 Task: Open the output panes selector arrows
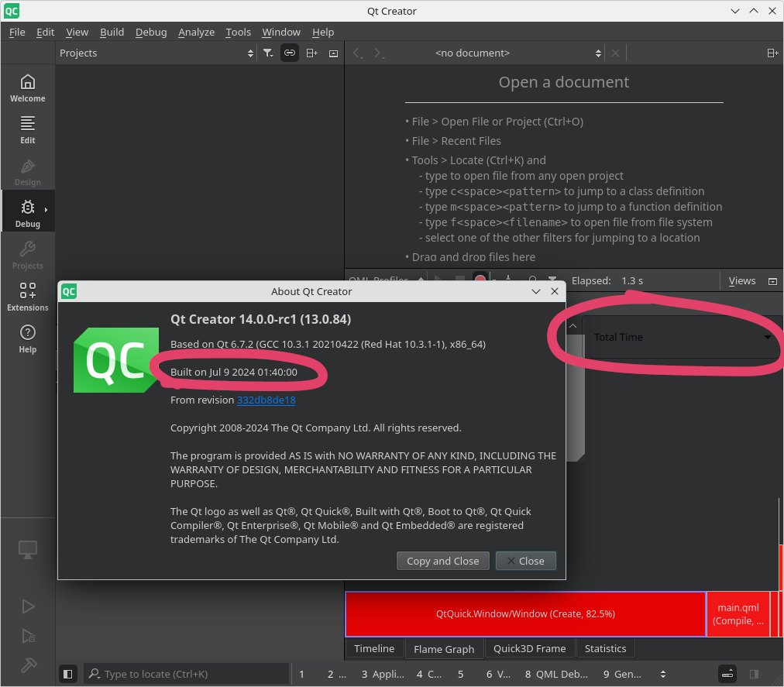663,674
